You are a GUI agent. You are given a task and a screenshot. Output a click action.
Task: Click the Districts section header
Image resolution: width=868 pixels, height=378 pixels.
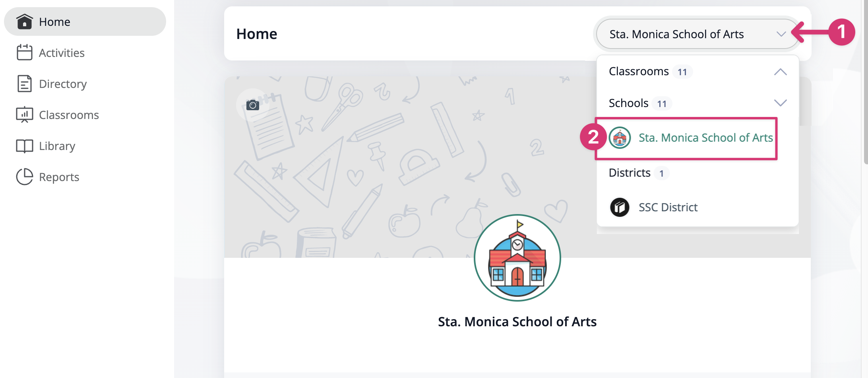click(630, 173)
